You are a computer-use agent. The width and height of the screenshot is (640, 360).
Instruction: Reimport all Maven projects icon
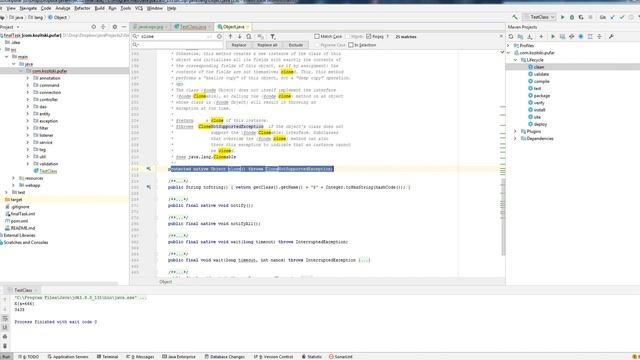511,36
